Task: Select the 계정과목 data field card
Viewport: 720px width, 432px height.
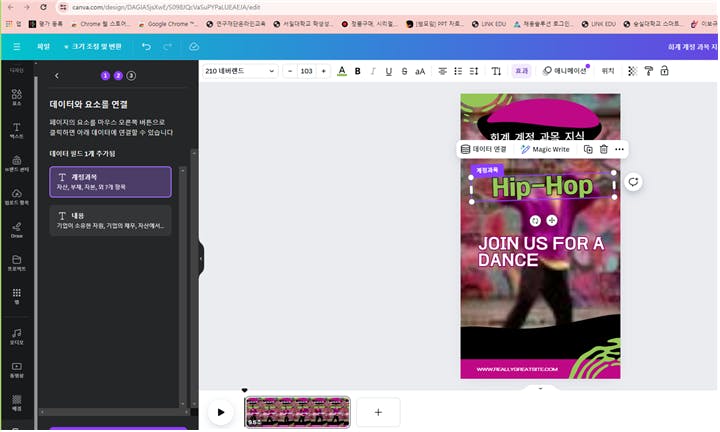Action: 110,182
